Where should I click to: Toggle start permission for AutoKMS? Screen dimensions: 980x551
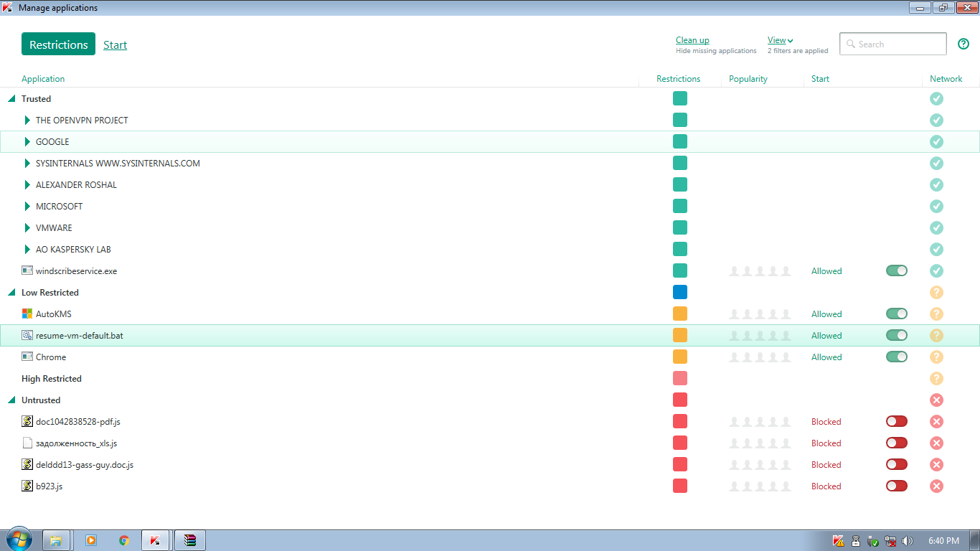point(897,314)
